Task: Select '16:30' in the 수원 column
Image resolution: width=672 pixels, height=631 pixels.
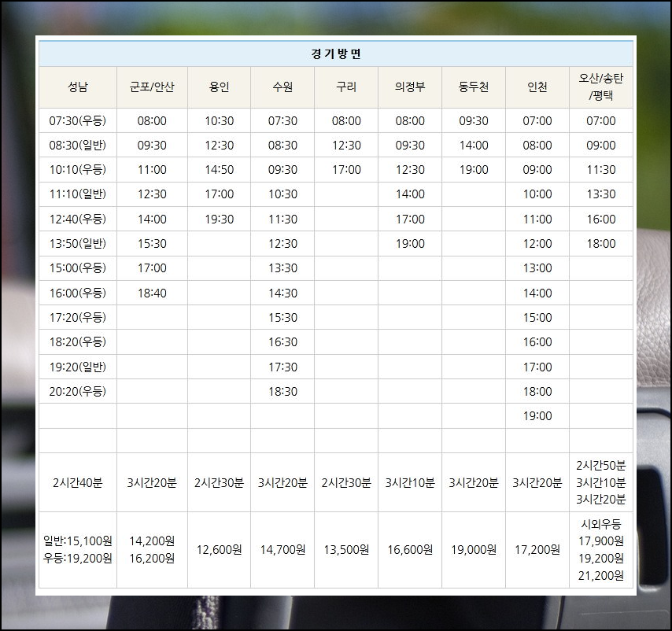Action: coord(282,341)
